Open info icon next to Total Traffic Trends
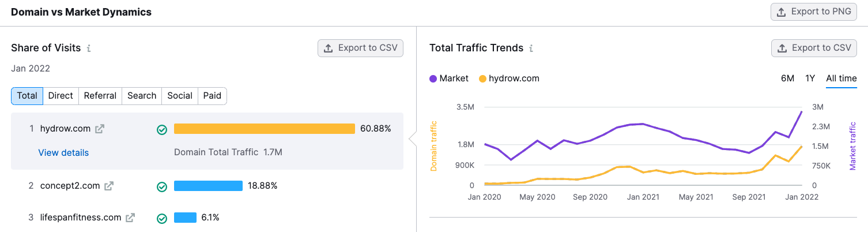The width and height of the screenshot is (868, 232). (531, 48)
